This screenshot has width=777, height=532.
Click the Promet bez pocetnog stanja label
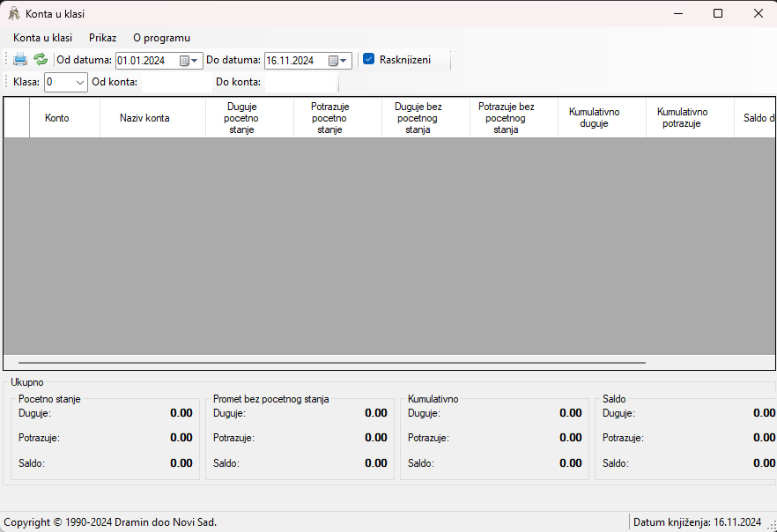[271, 399]
